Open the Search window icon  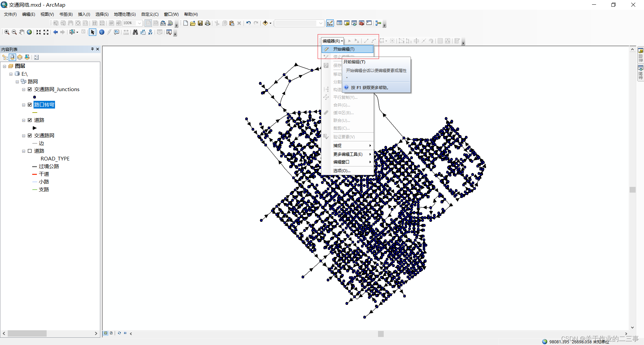point(354,23)
